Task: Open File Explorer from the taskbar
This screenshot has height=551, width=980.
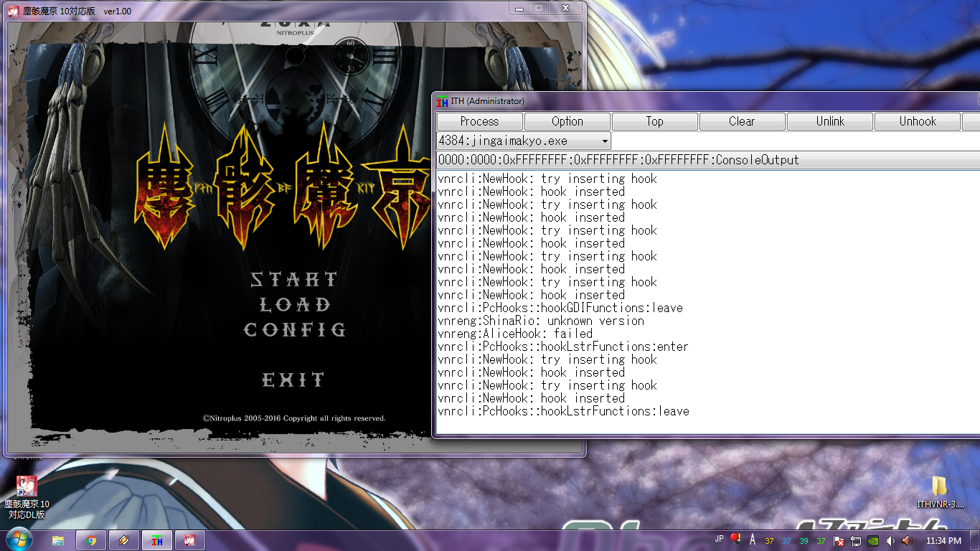Action: click(x=58, y=540)
